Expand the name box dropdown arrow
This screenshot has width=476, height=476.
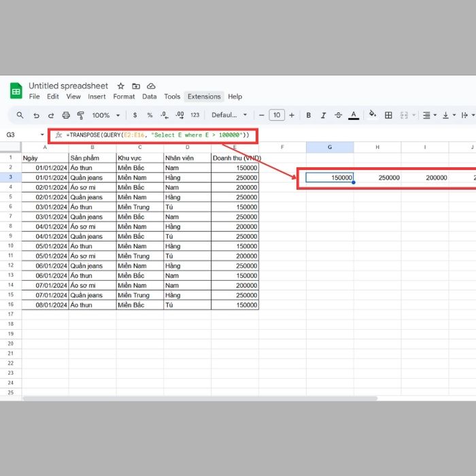click(42, 135)
